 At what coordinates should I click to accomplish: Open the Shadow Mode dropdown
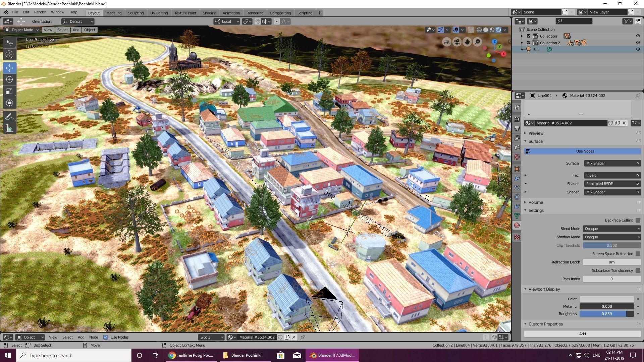[x=612, y=237]
